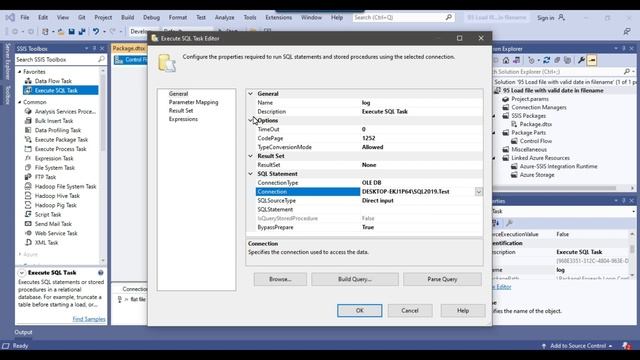This screenshot has height=360, width=640.
Task: Collapse the Common group in SSIS Toolbox
Action: click(20, 102)
